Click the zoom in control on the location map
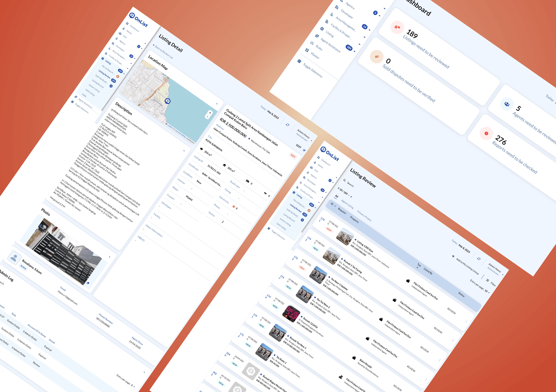Viewport: 556px width, 392px height. click(x=210, y=113)
